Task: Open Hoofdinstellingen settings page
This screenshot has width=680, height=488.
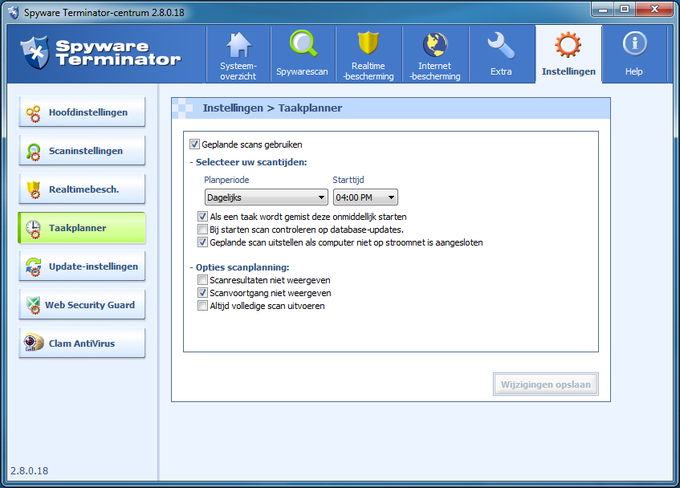Action: point(82,112)
